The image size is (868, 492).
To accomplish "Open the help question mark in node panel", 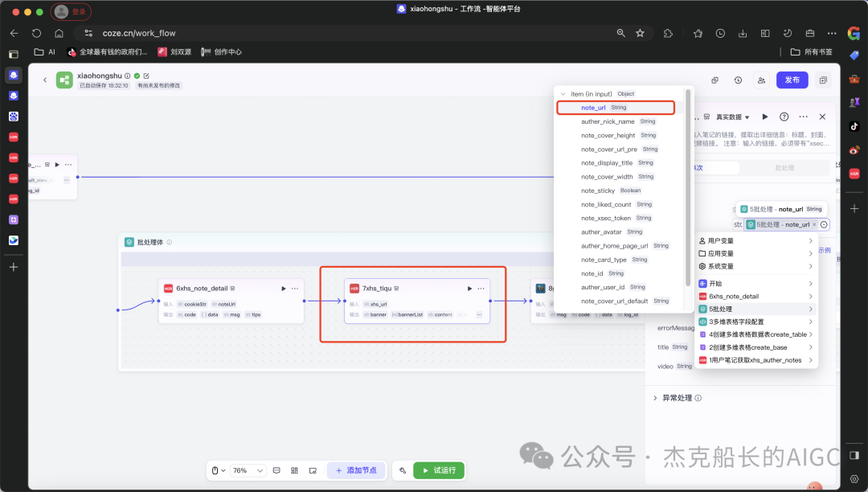I will tap(784, 117).
